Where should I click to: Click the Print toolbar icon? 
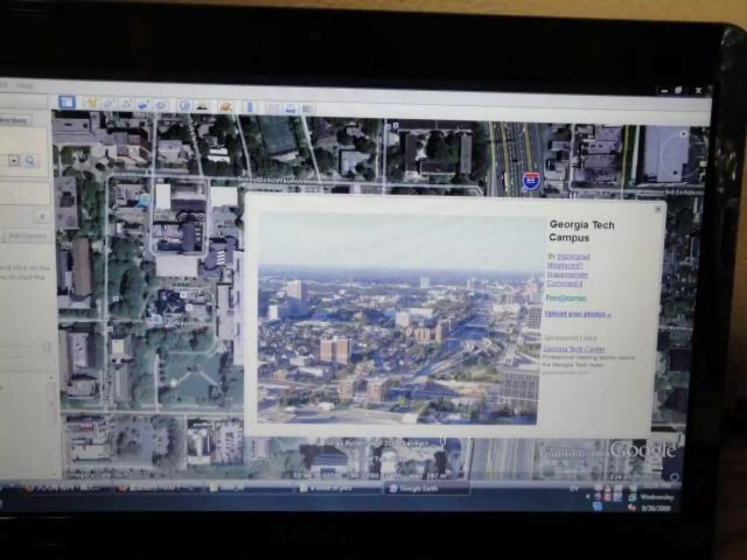coord(290,108)
